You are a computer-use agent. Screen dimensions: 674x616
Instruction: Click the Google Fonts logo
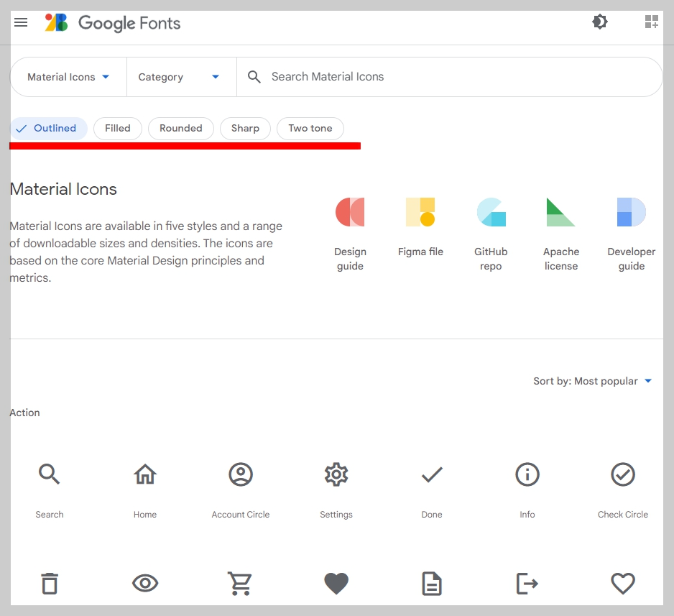[56, 22]
